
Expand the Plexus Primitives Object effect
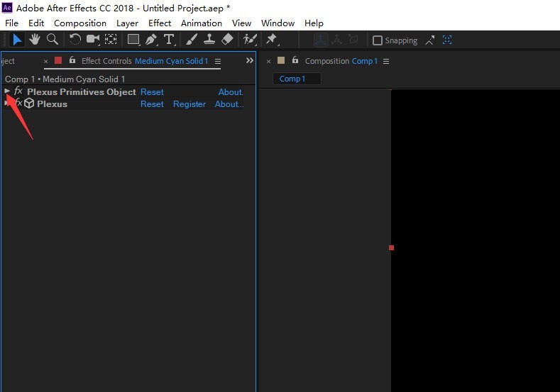point(7,91)
